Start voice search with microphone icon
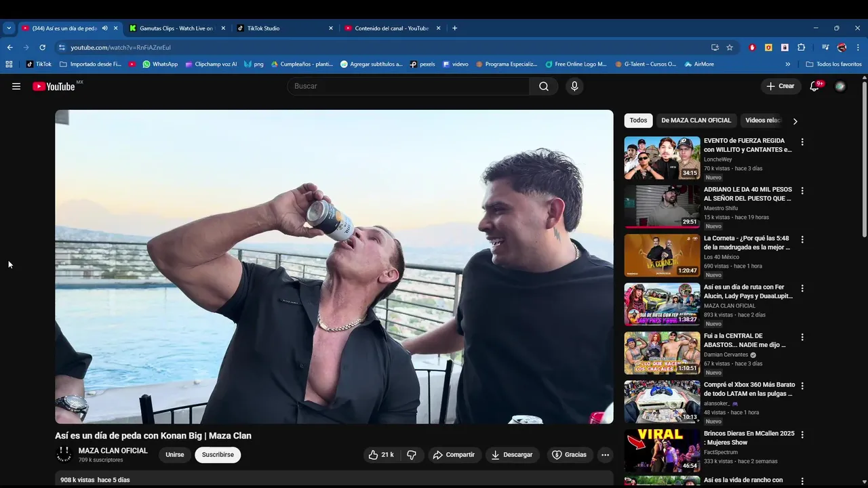 point(574,86)
